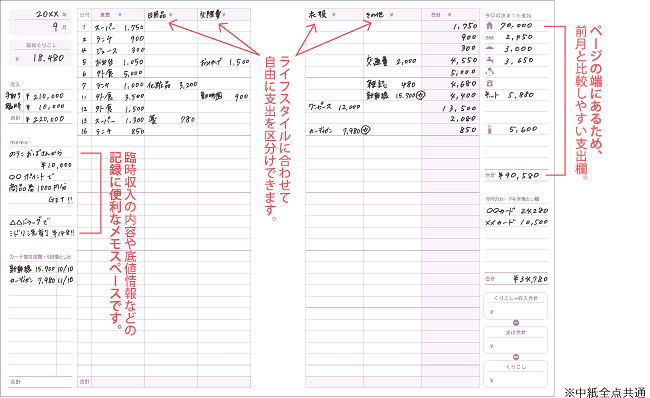Click the handwritten 交際費 column header
Screen dimensions: 650x398
point(210,15)
